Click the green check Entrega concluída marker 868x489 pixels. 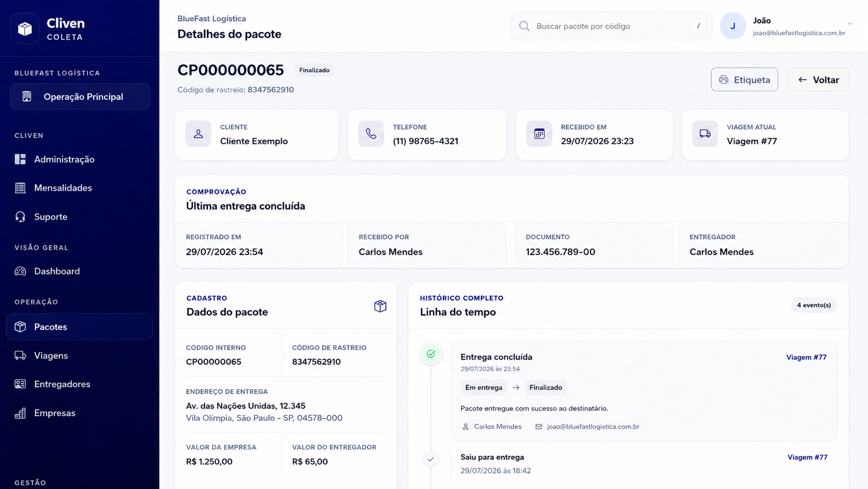point(431,354)
